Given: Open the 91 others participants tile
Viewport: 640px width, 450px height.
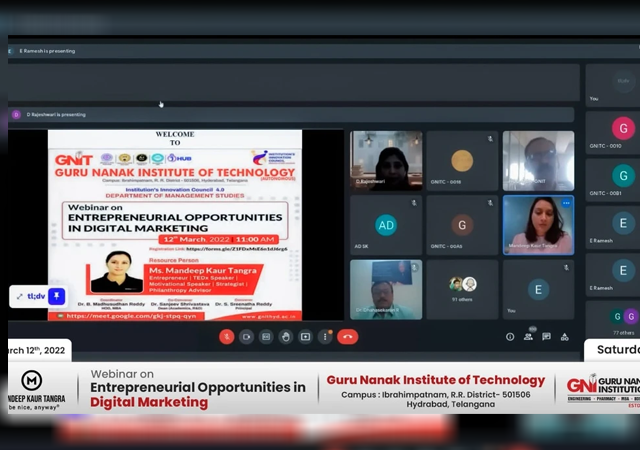Looking at the screenshot, I should tap(462, 290).
